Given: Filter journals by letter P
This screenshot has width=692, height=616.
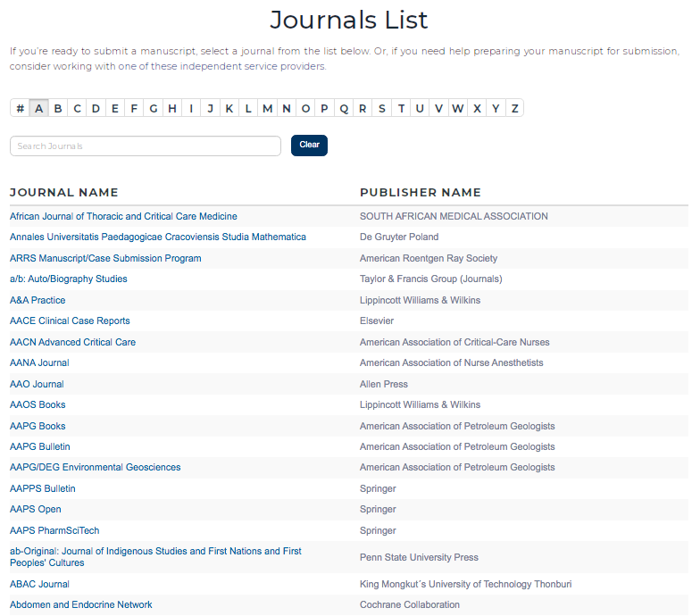Looking at the screenshot, I should tap(324, 108).
